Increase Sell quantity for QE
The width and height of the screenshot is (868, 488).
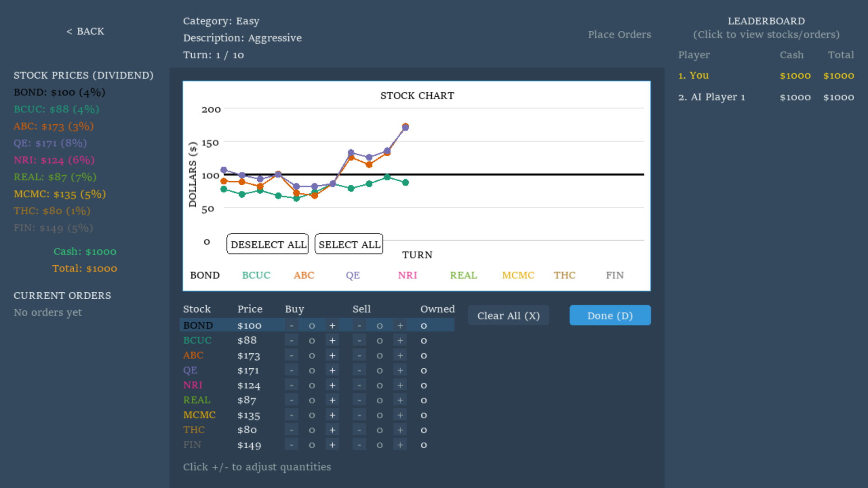coord(400,370)
